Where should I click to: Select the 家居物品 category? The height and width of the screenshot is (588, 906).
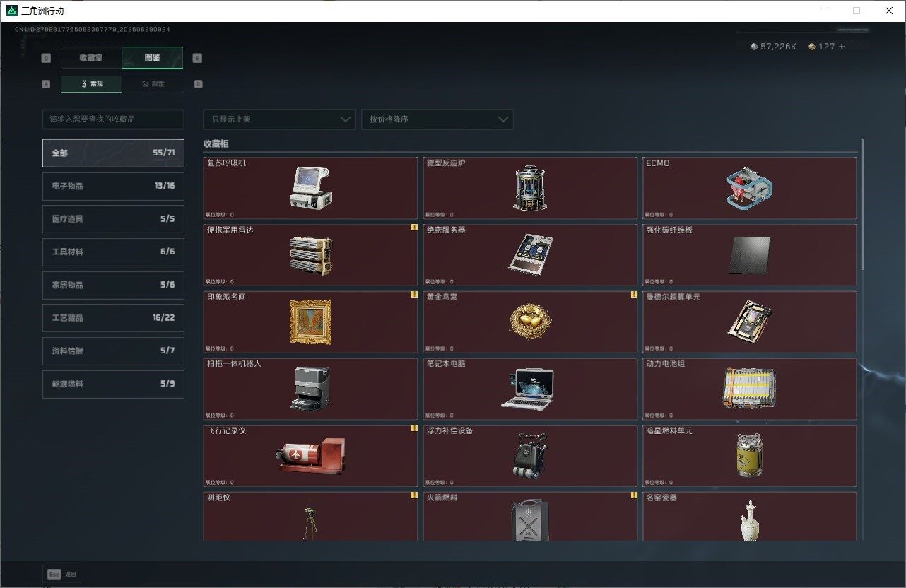click(113, 285)
